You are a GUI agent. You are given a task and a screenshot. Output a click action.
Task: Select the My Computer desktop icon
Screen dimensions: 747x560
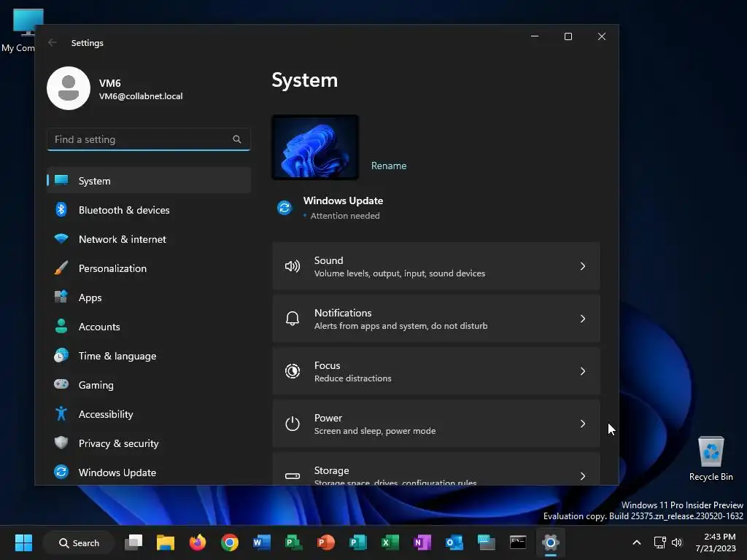coord(19,30)
